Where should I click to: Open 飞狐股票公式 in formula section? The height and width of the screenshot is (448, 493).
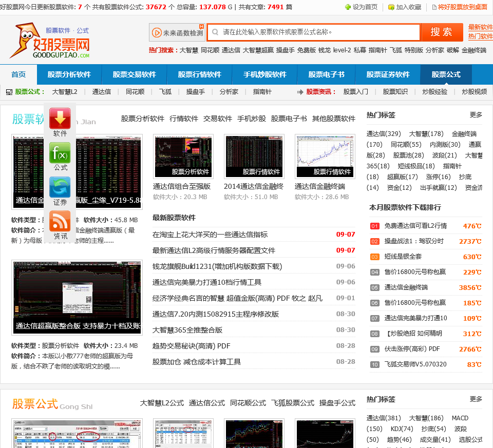click(292, 403)
